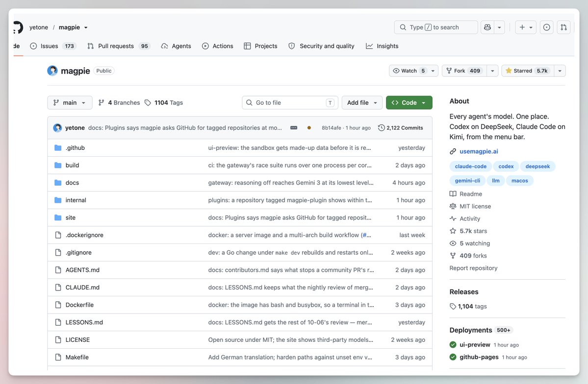Open the green Code dropdown
The width and height of the screenshot is (588, 384).
(x=409, y=103)
